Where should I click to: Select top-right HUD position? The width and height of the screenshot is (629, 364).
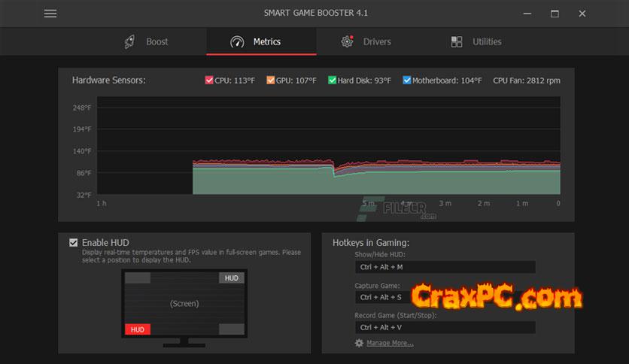(232, 278)
